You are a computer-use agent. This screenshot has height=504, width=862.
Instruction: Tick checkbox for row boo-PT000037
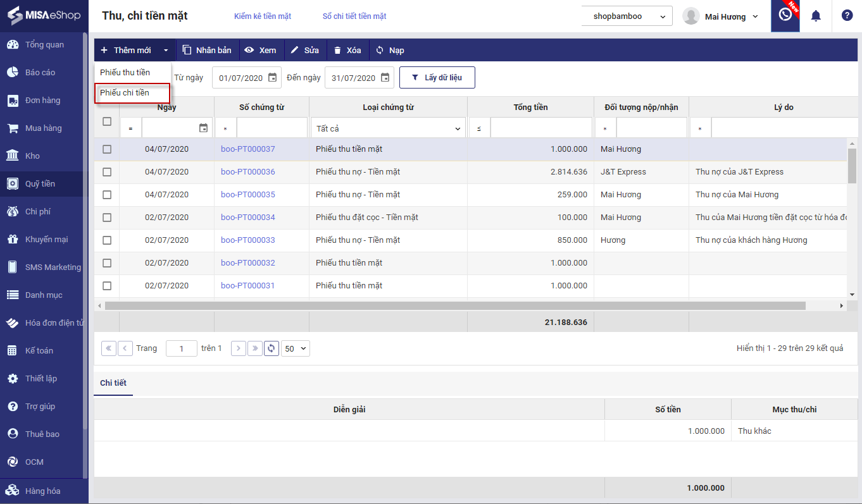107,149
